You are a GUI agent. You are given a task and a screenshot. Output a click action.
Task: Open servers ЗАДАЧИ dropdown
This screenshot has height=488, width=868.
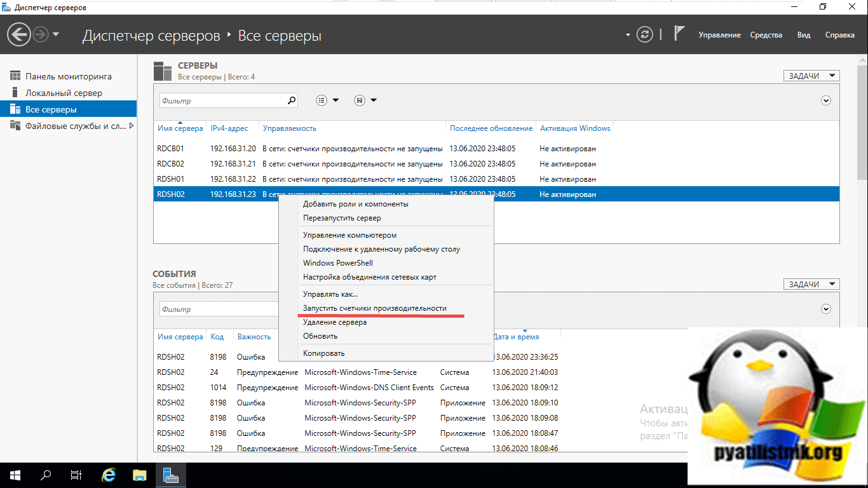[x=811, y=76]
